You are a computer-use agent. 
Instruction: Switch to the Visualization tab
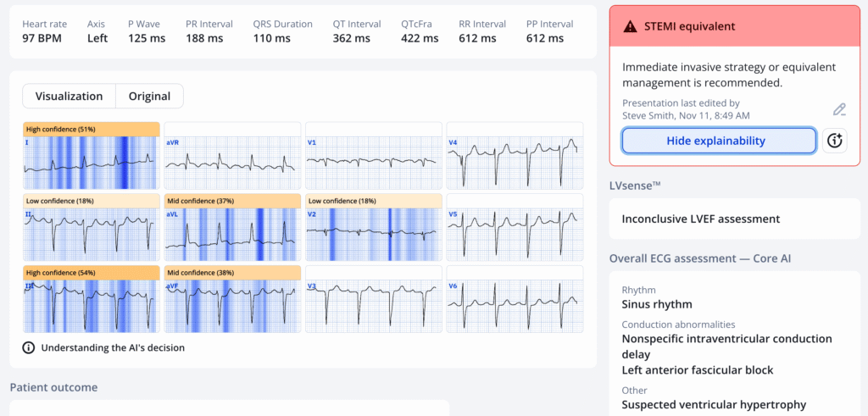(69, 97)
